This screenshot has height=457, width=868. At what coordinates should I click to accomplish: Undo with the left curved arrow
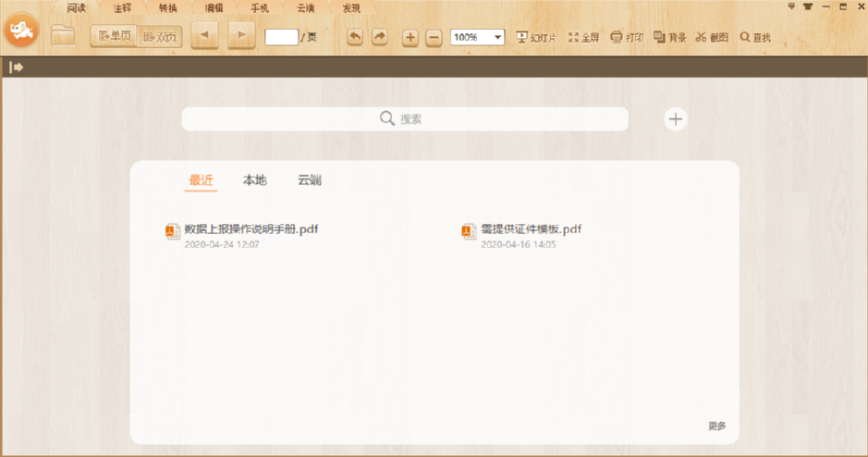pyautogui.click(x=355, y=37)
